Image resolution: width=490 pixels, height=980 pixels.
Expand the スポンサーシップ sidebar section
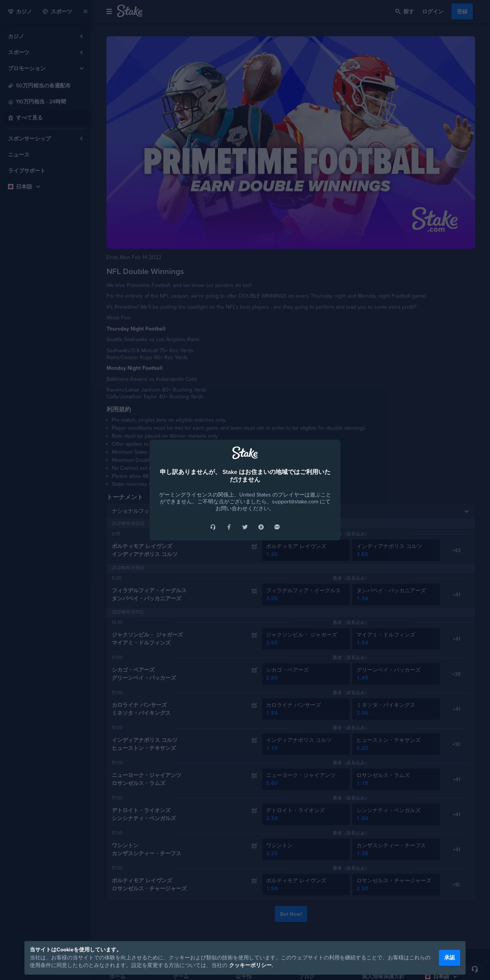[46, 139]
